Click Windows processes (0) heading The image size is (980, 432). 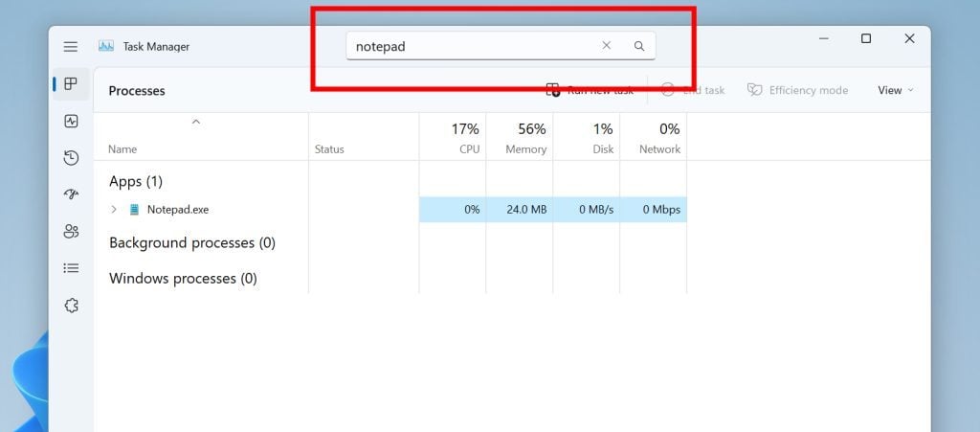[183, 278]
